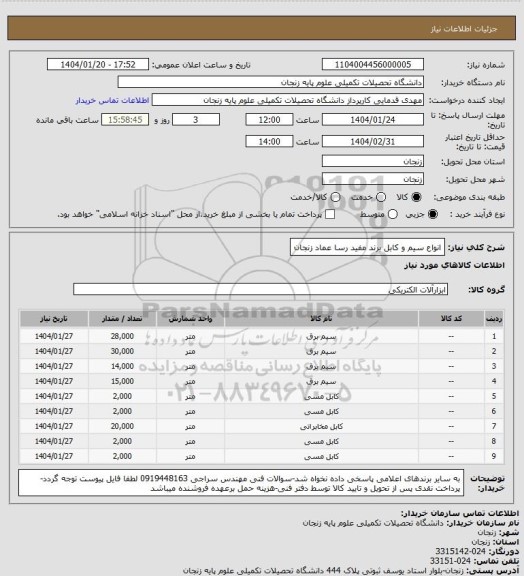Click the delivery province field زنجان
524x576 pixels.
click(x=373, y=161)
